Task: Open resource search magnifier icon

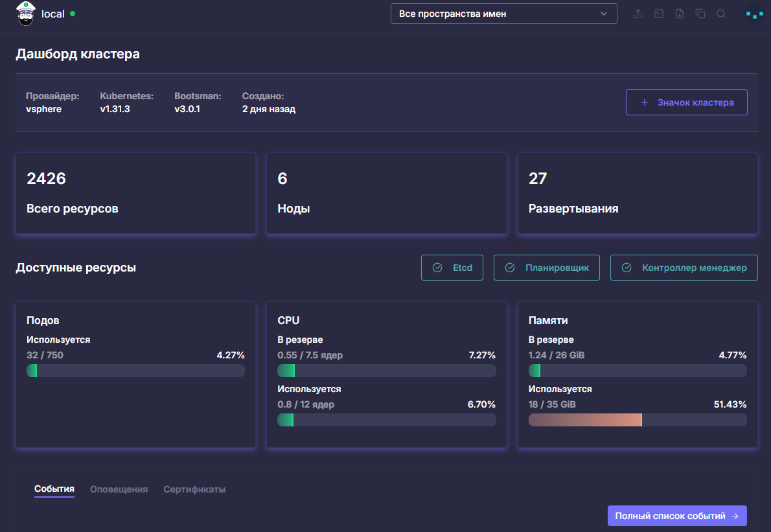Action: tap(721, 14)
